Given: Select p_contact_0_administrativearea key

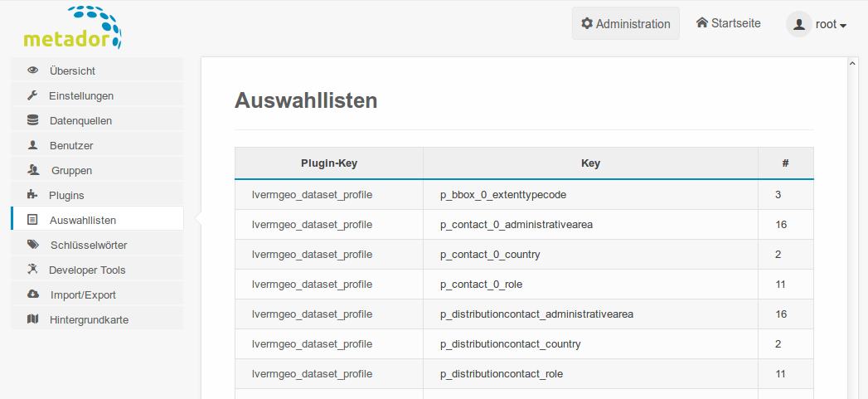Looking at the screenshot, I should click(x=516, y=225).
